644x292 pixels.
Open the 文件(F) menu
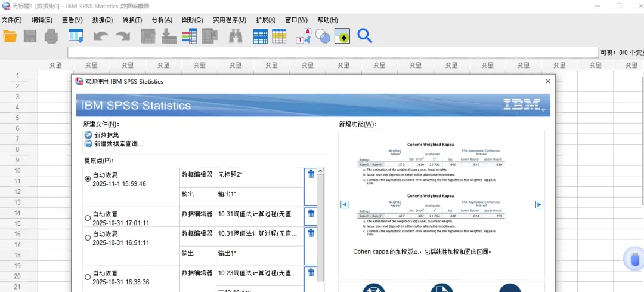(11, 20)
